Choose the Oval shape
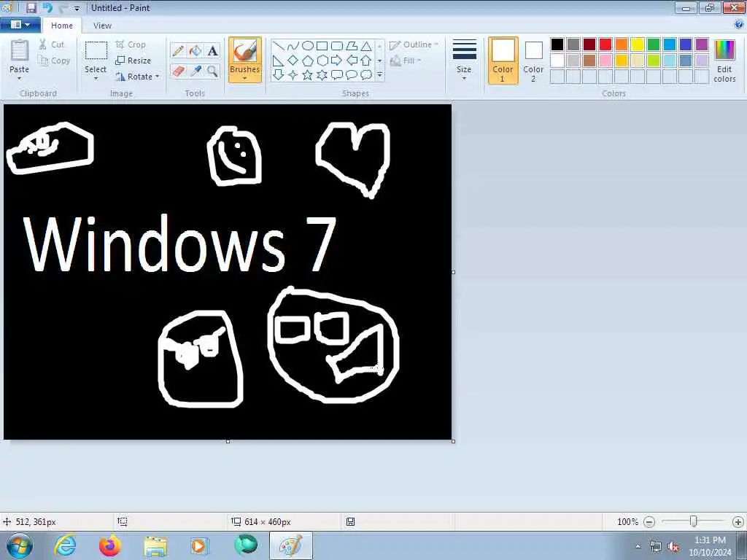Screen dimensions: 747x560 (308, 46)
